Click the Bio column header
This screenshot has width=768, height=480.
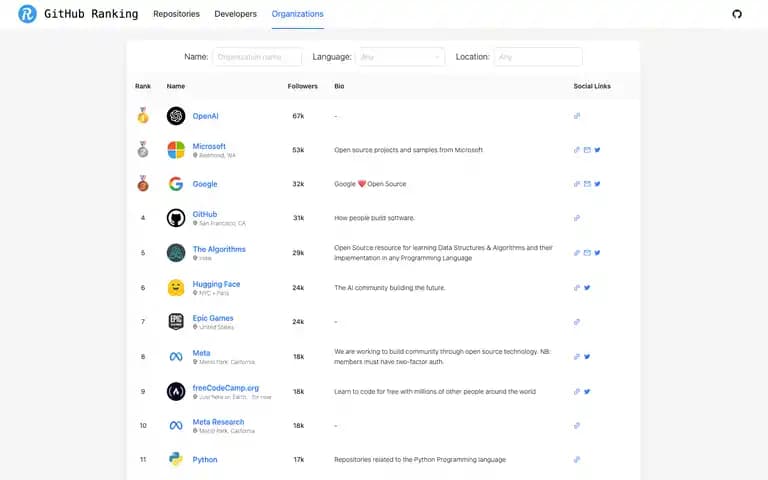click(339, 86)
